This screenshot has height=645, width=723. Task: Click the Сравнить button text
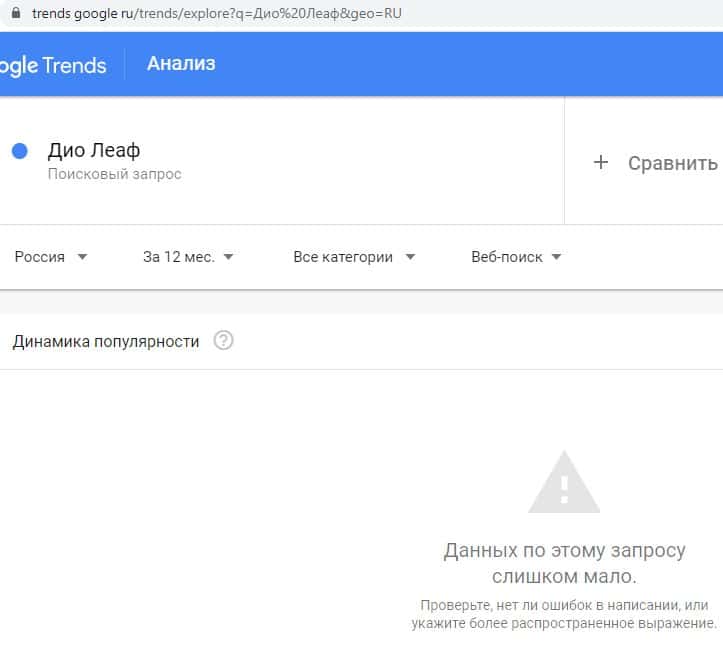pos(672,163)
